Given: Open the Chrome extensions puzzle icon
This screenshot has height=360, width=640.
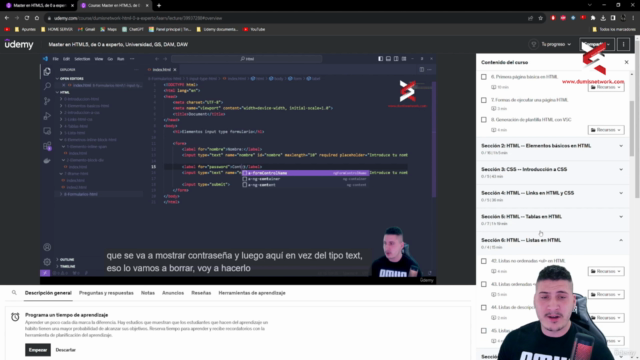Looking at the screenshot, I should [x=593, y=18].
